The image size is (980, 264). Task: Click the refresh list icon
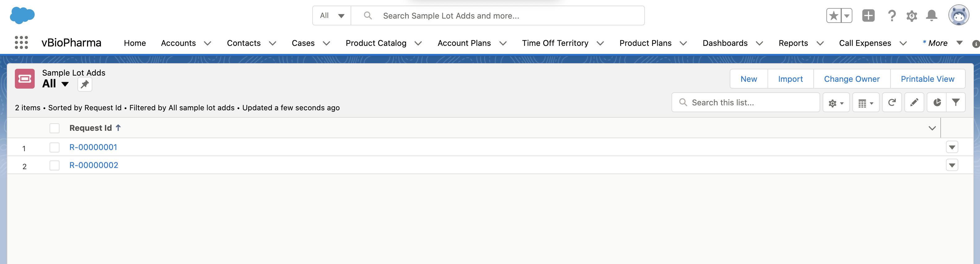pos(891,102)
